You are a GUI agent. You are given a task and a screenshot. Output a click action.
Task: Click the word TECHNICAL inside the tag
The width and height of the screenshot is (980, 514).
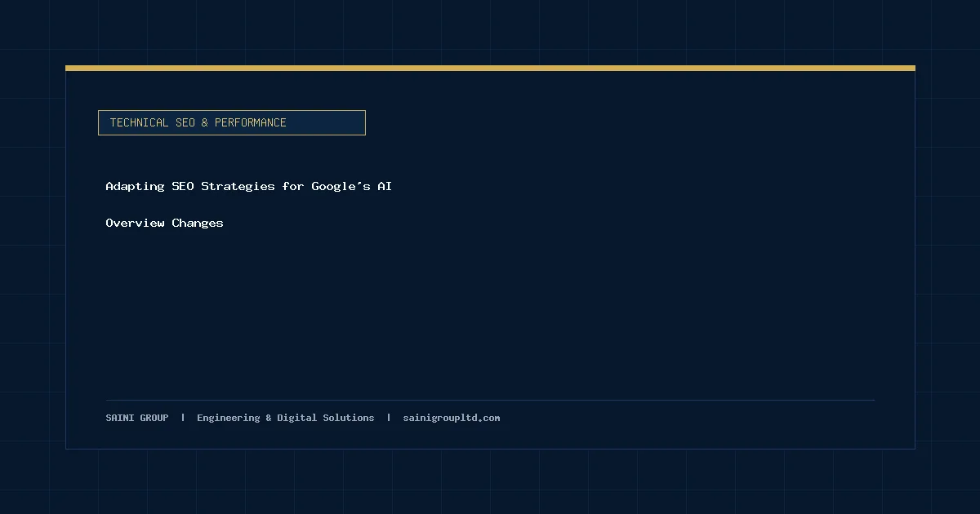140,122
